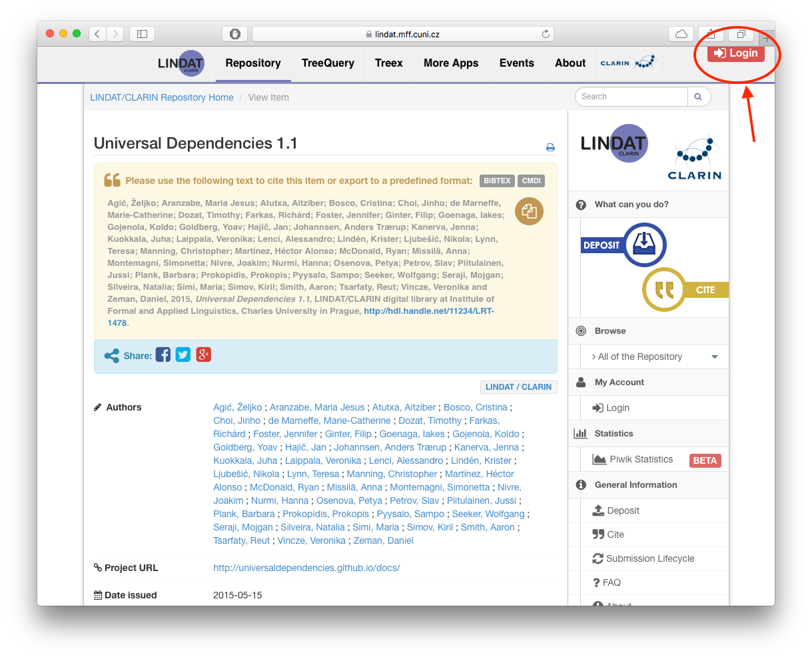Open the Events nav tab
The height and width of the screenshot is (659, 812).
click(x=517, y=63)
